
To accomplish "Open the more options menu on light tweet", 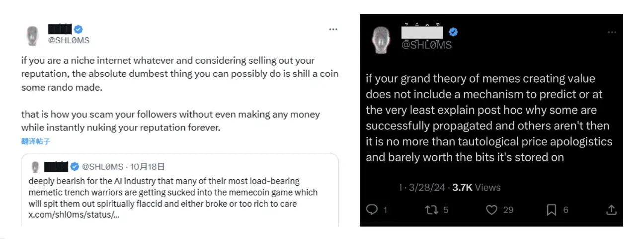I will pyautogui.click(x=333, y=30).
